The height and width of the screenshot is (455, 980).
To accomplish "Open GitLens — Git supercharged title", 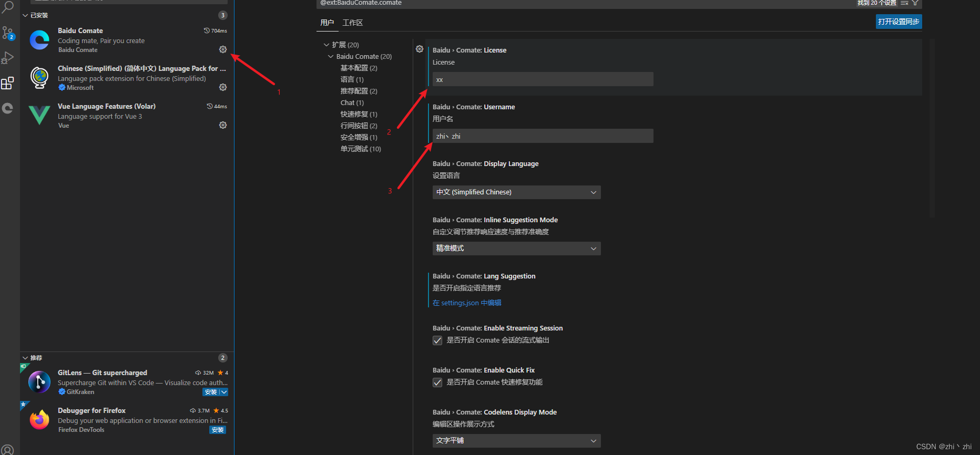I will click(103, 373).
